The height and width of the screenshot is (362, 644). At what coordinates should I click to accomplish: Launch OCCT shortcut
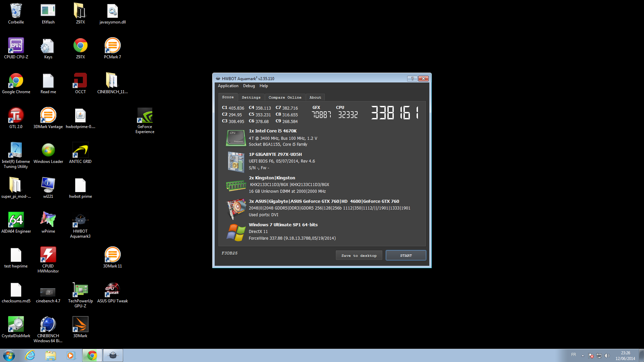point(80,83)
